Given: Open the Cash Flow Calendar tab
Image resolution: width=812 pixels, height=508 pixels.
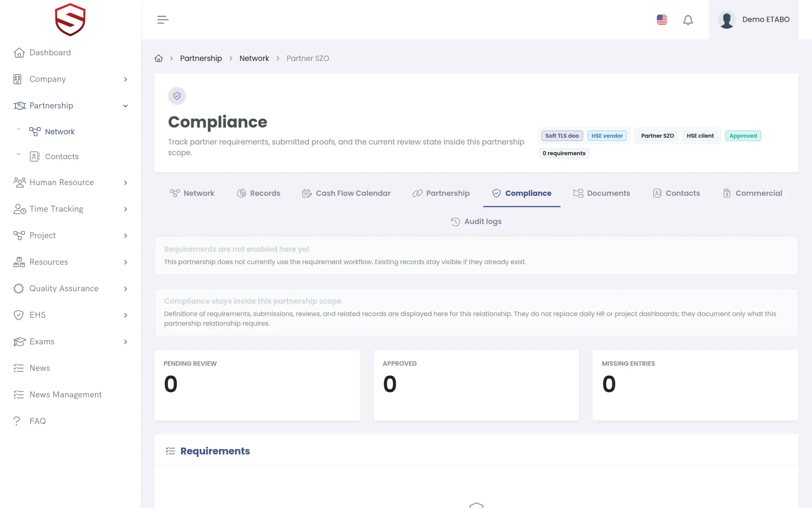Looking at the screenshot, I should 347,194.
